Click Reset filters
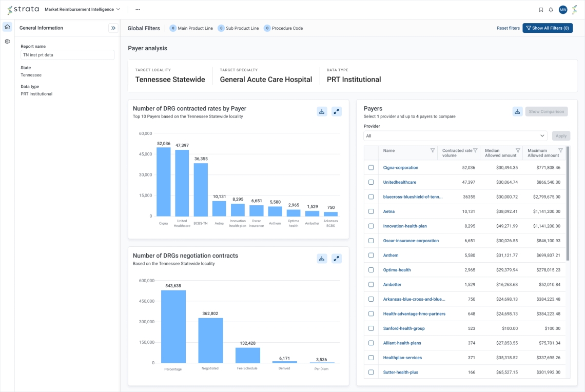The image size is (585, 392). pyautogui.click(x=508, y=28)
